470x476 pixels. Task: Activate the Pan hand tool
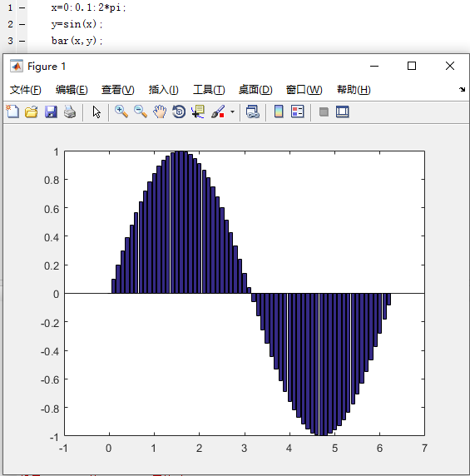[x=160, y=112]
